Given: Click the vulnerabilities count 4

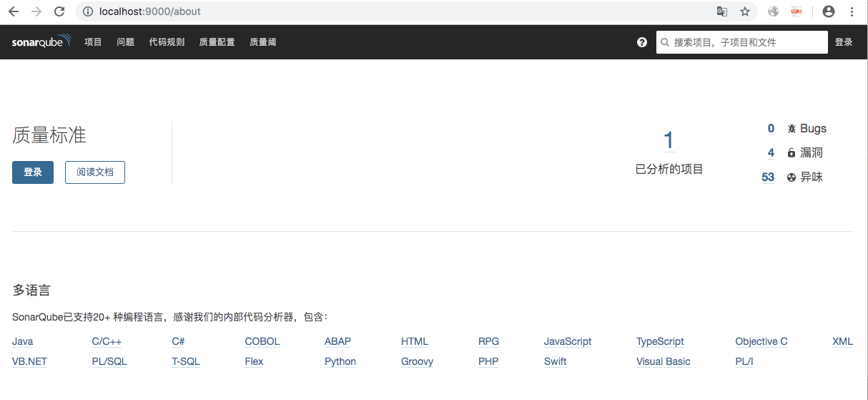Looking at the screenshot, I should click(x=771, y=153).
